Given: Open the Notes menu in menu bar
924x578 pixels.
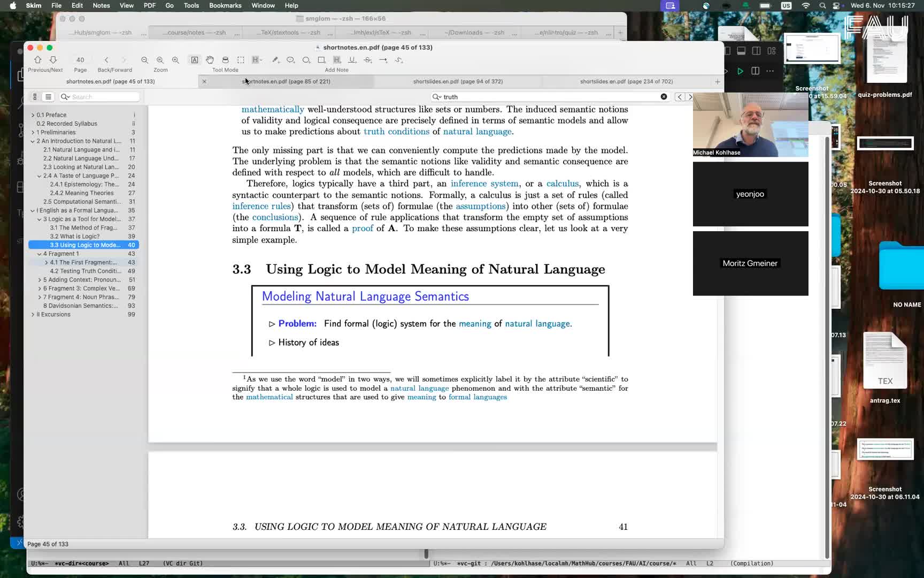Looking at the screenshot, I should point(101,5).
